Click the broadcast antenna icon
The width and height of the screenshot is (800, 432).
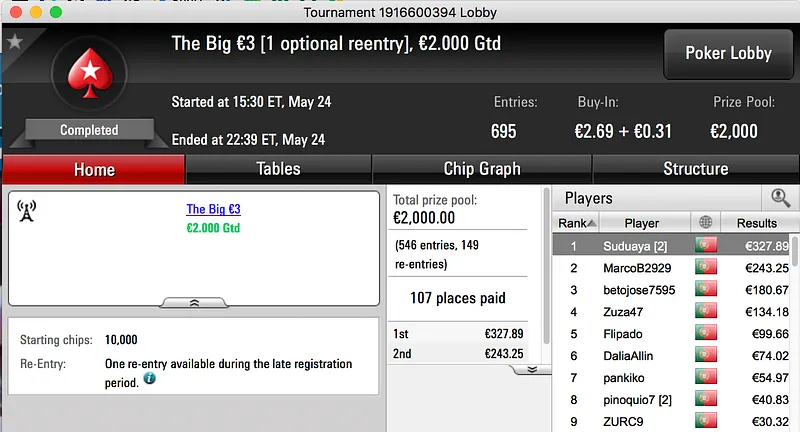coord(27,211)
